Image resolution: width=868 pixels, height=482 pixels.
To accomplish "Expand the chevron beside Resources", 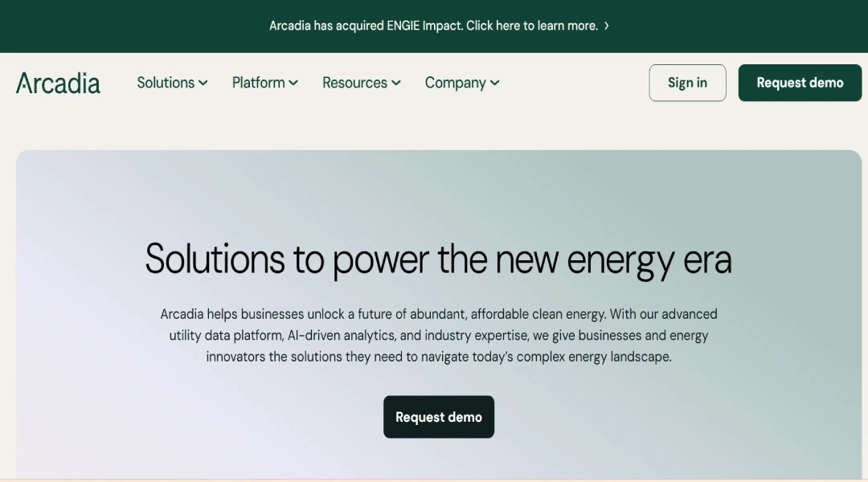I will (395, 83).
